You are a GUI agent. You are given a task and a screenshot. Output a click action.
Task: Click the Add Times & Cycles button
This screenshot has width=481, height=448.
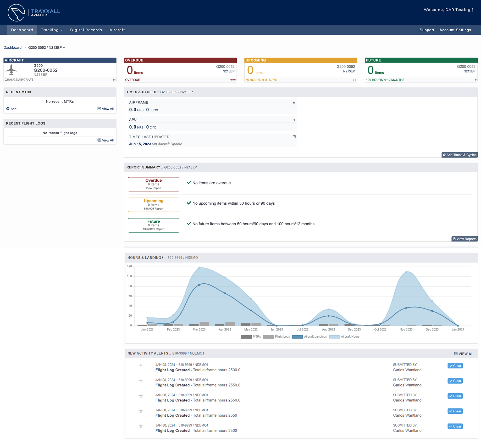click(x=460, y=155)
